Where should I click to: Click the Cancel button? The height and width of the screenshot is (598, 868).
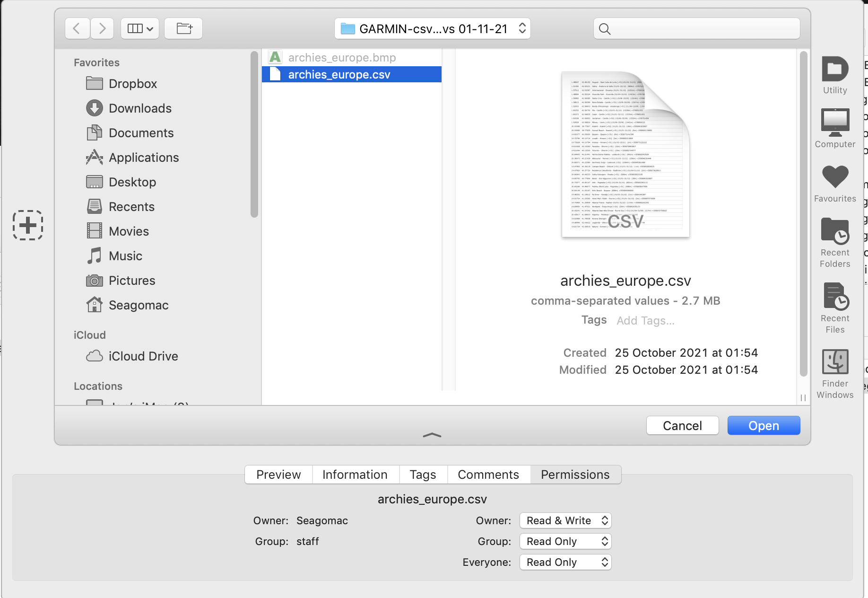(682, 426)
